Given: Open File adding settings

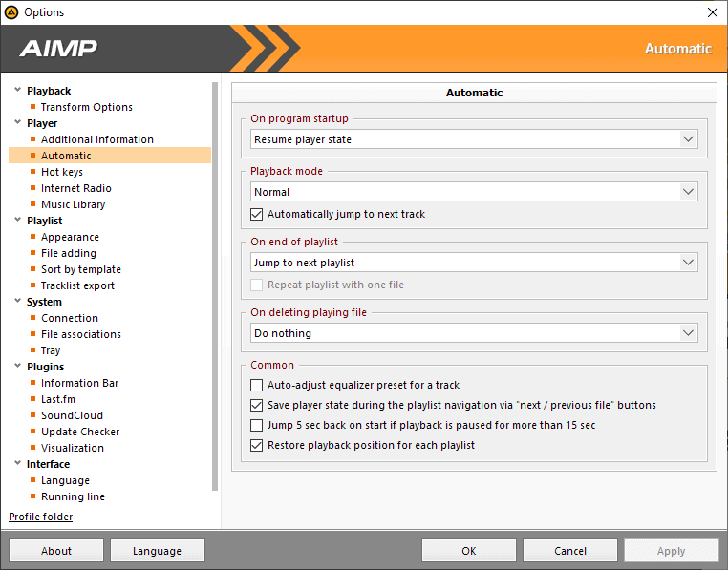Looking at the screenshot, I should point(68,253).
